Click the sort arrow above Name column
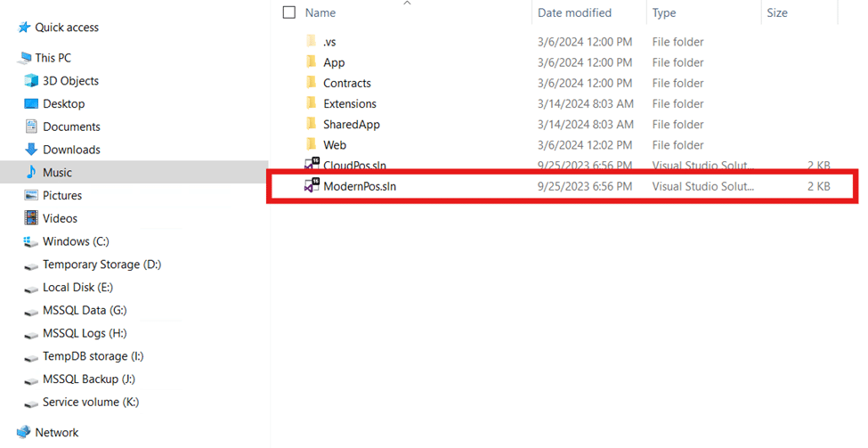 click(408, 4)
